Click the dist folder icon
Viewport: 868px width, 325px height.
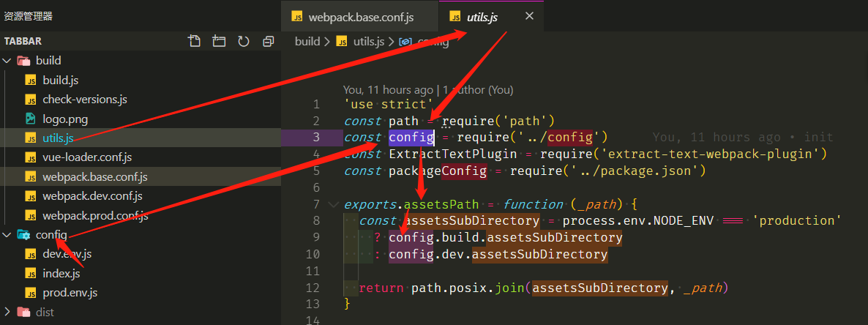point(23,313)
